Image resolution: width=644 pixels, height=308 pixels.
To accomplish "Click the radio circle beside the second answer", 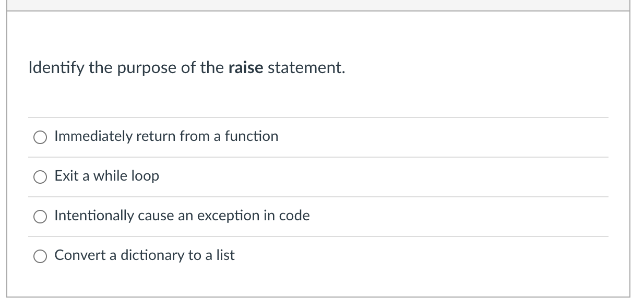I will coord(40,176).
